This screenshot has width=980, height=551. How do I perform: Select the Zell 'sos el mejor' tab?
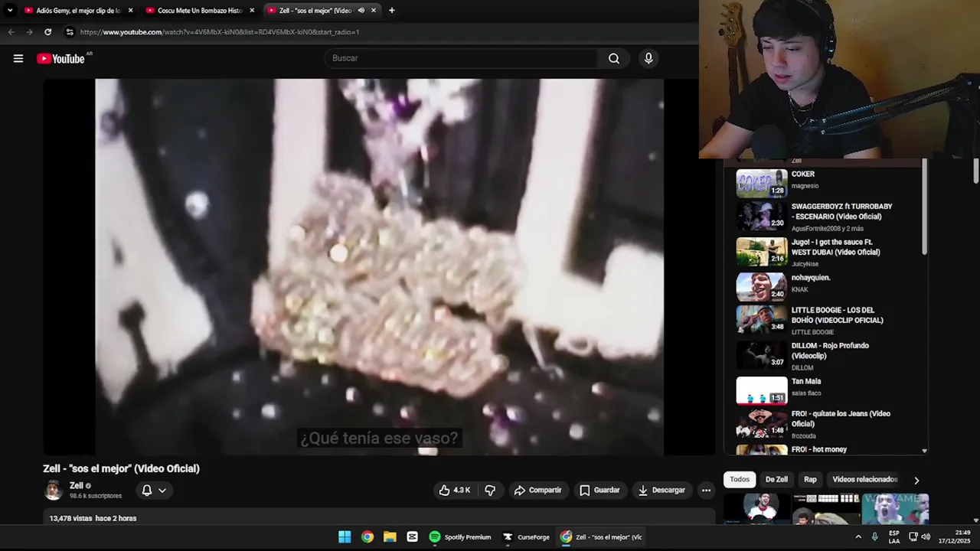pyautogui.click(x=315, y=11)
